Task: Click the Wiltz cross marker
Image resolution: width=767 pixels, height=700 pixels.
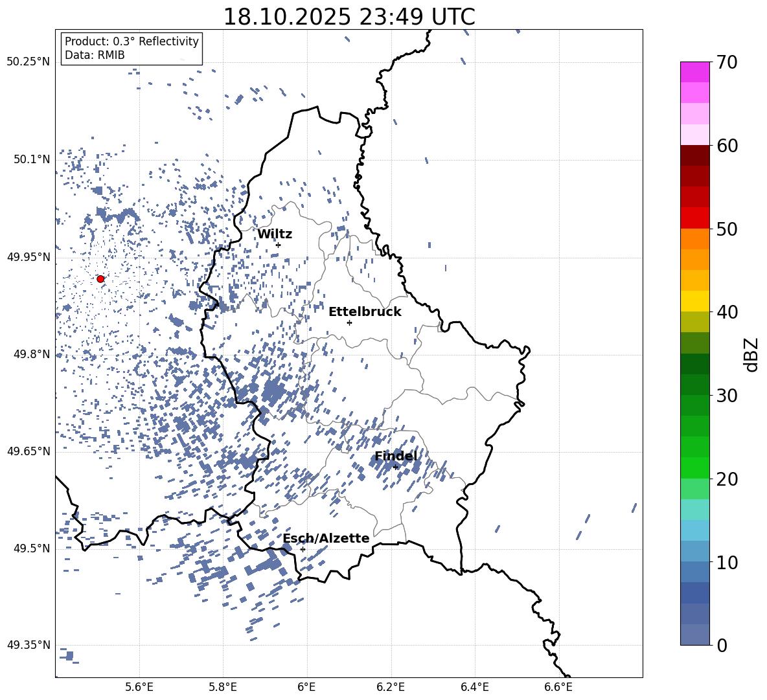Action: point(279,245)
